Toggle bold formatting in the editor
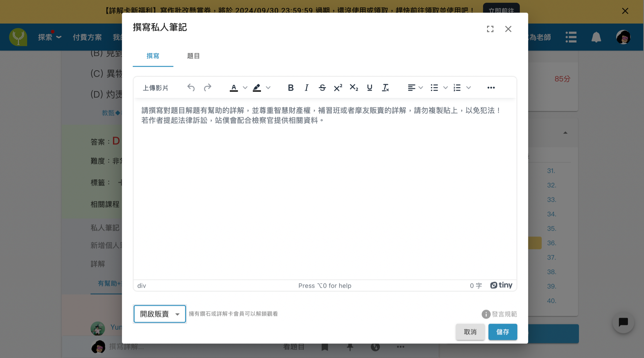The image size is (644, 358). [290, 88]
